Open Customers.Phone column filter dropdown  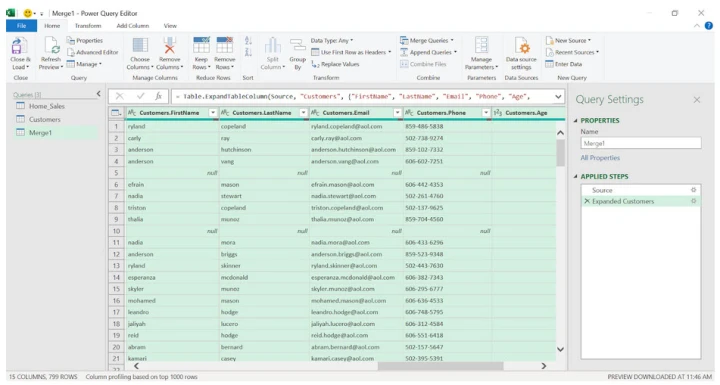[x=486, y=113]
